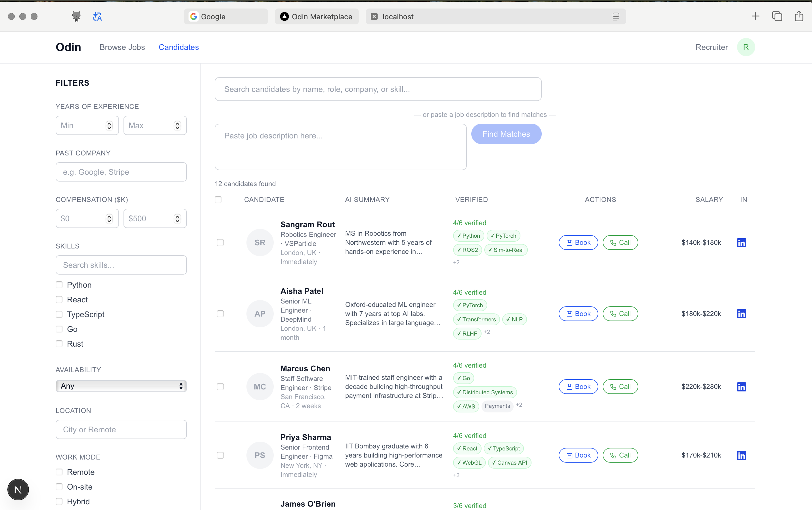Image resolution: width=812 pixels, height=510 pixels.
Task: Open the reader view icon in address bar
Action: point(616,16)
